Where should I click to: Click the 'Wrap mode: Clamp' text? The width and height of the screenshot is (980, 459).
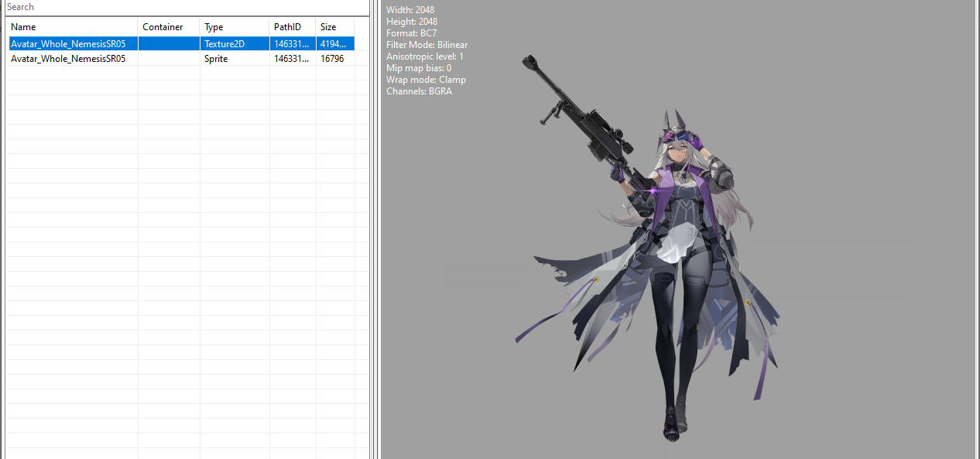[426, 80]
